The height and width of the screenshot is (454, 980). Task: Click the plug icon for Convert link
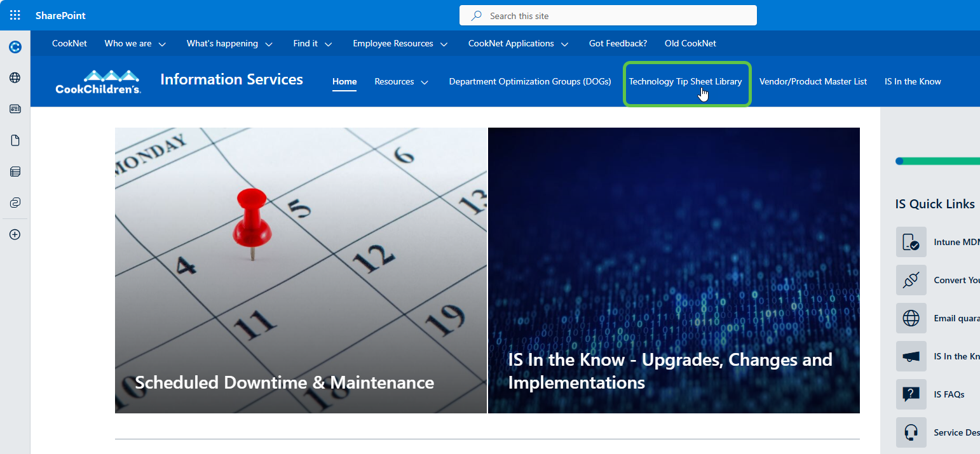(911, 280)
